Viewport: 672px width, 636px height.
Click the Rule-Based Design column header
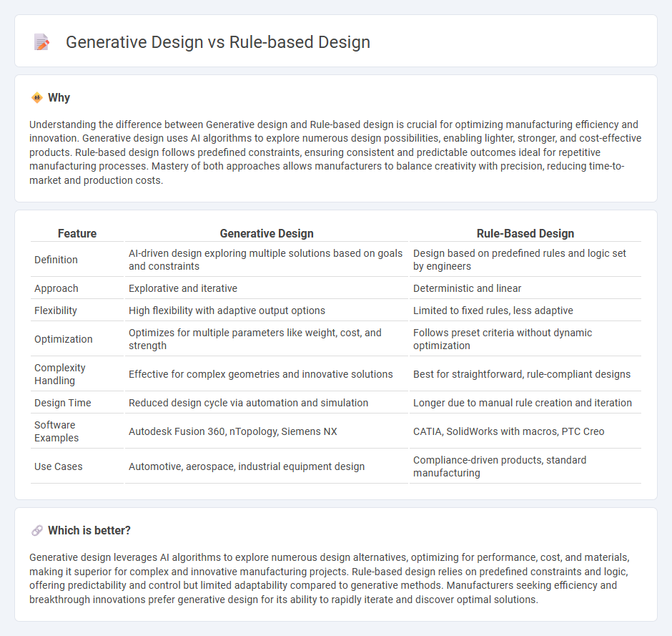point(525,233)
